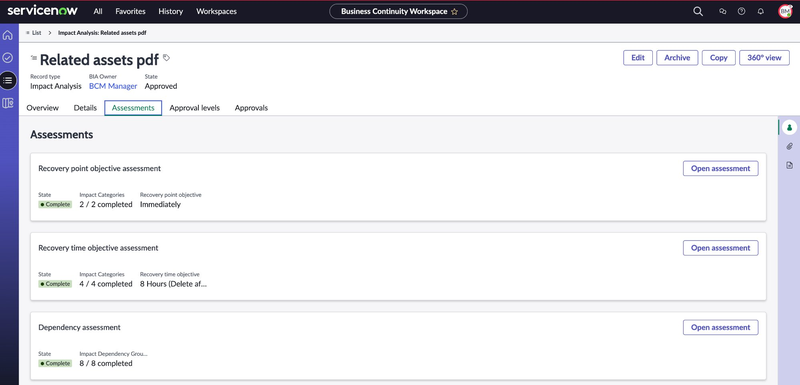Click the Copy button

tap(718, 58)
